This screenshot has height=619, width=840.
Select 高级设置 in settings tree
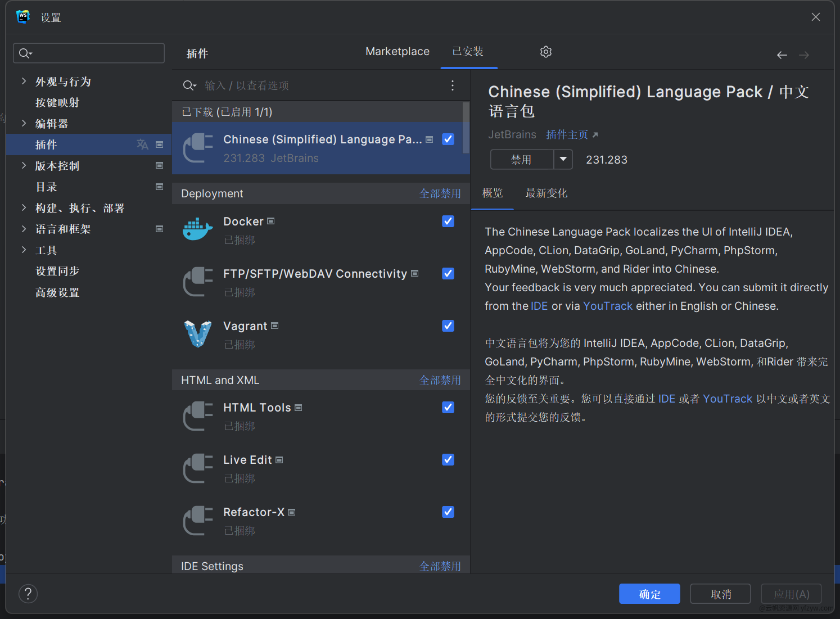click(x=57, y=292)
